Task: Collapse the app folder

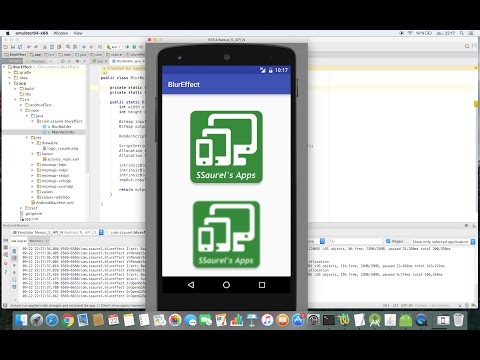Action: 10,83
